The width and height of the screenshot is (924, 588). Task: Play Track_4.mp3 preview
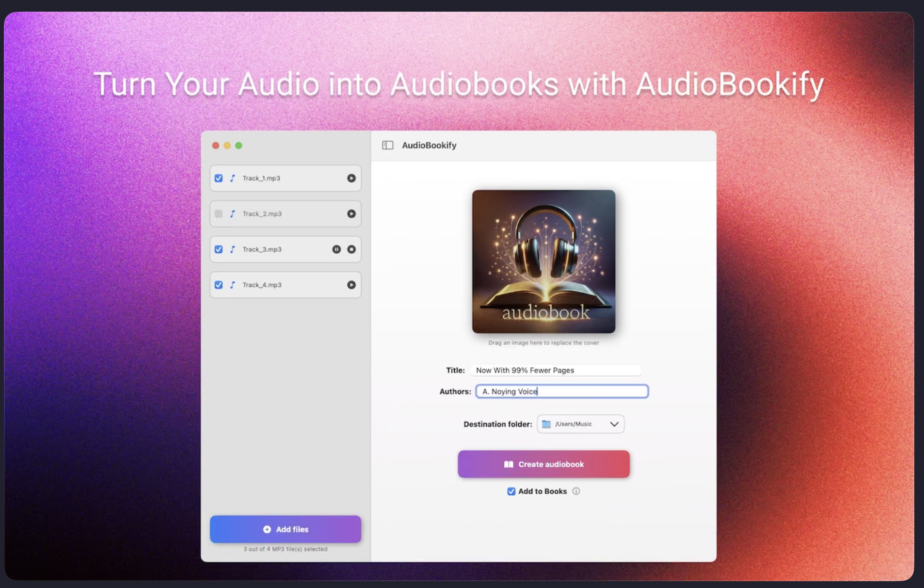[x=351, y=285]
